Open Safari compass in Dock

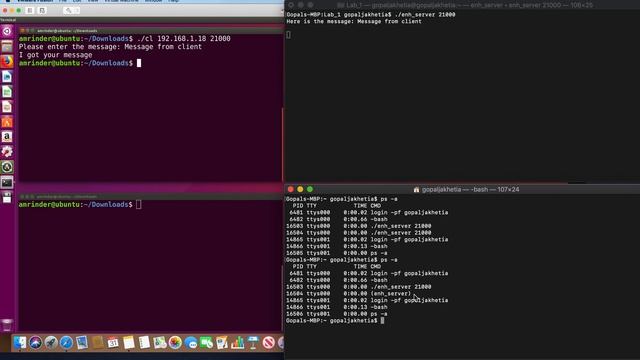pyautogui.click(x=66, y=342)
